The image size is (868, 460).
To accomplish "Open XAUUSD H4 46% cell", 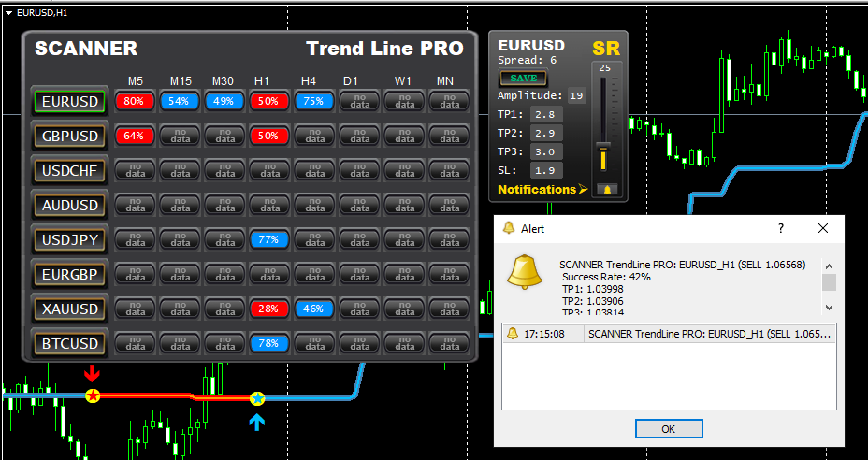I will point(314,309).
